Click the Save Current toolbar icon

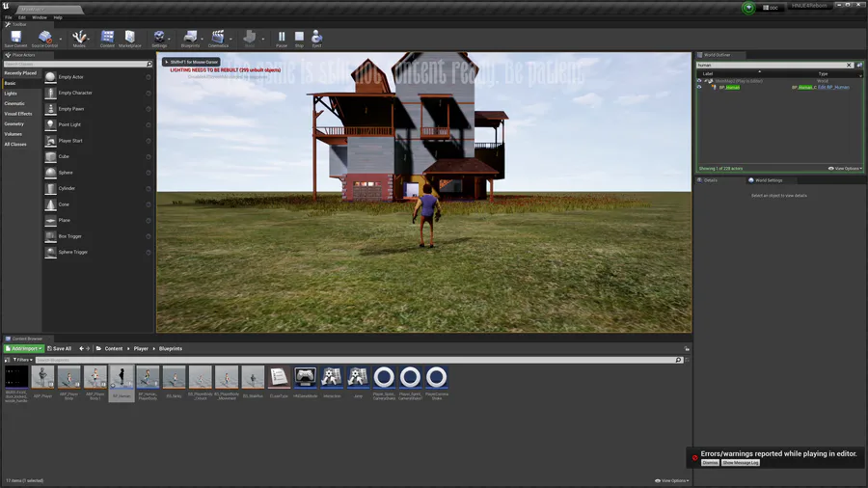tap(15, 38)
